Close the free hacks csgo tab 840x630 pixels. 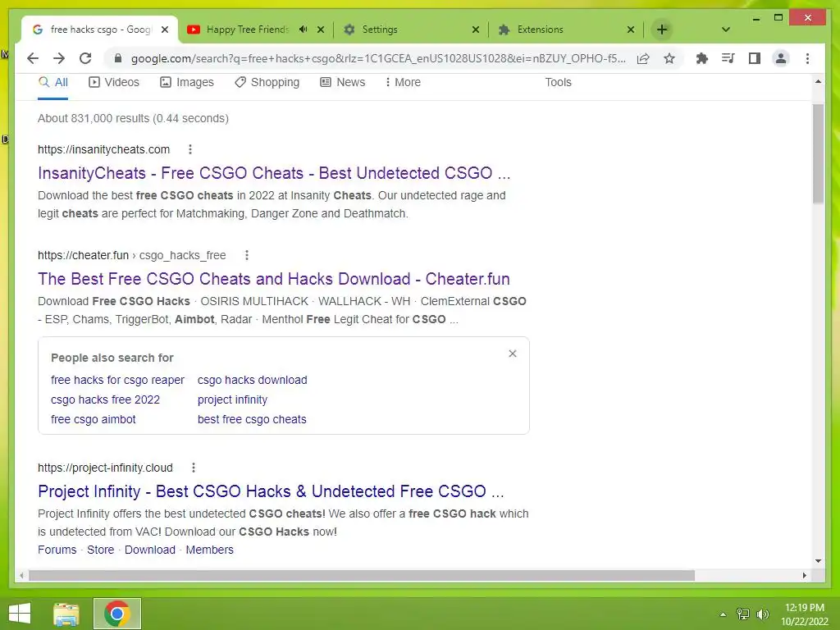point(165,30)
